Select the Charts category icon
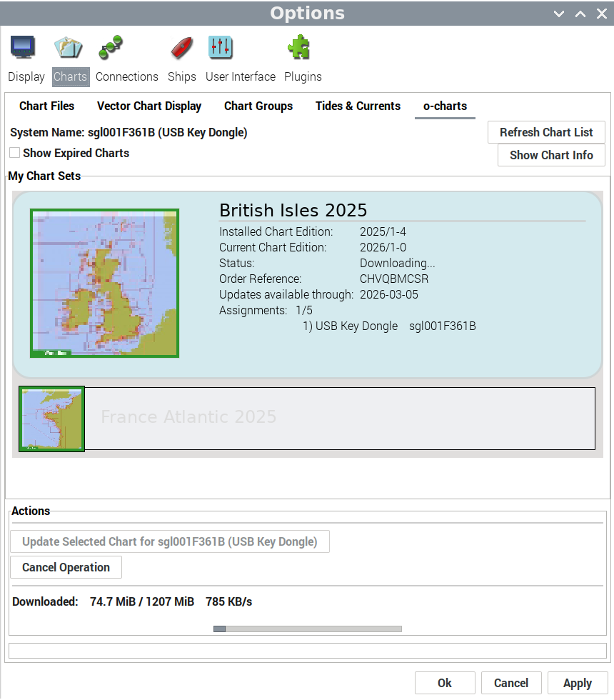 [x=69, y=47]
